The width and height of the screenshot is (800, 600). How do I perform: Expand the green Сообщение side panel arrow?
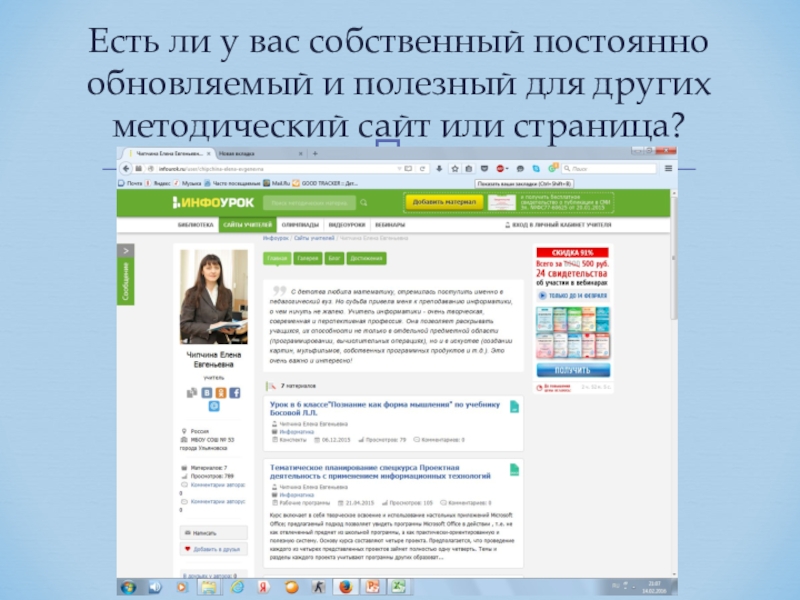126,251
